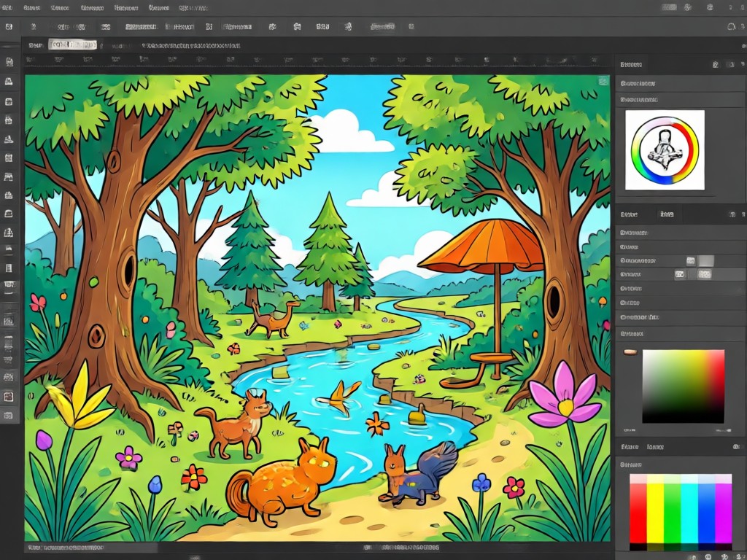The height and width of the screenshot is (560, 747).
Task: Pick the blue bar in the swatches strip
Action: [x=706, y=512]
